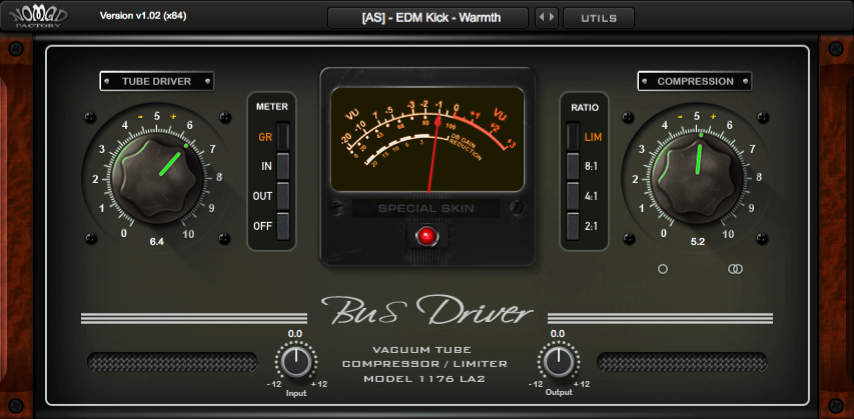Open the UTILS menu

[x=599, y=18]
